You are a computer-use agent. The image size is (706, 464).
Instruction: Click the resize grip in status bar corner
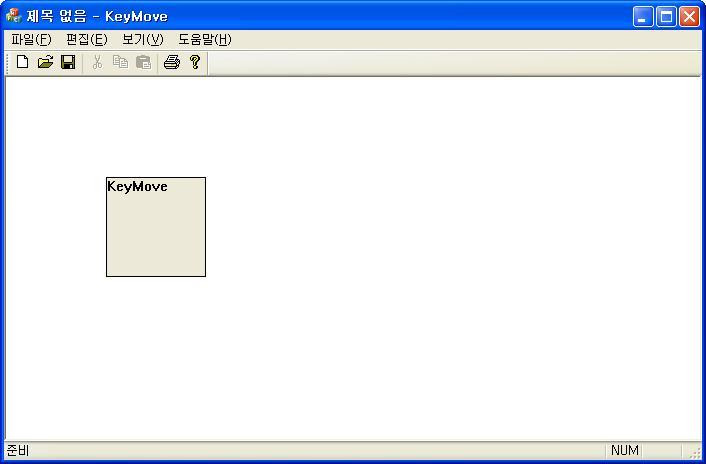(695, 452)
